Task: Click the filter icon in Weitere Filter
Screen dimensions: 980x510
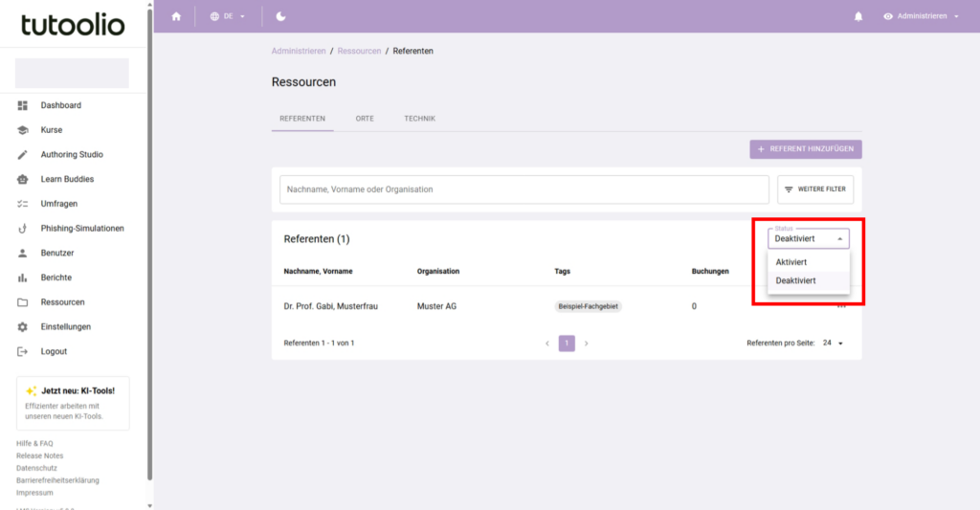Action: [x=789, y=189]
